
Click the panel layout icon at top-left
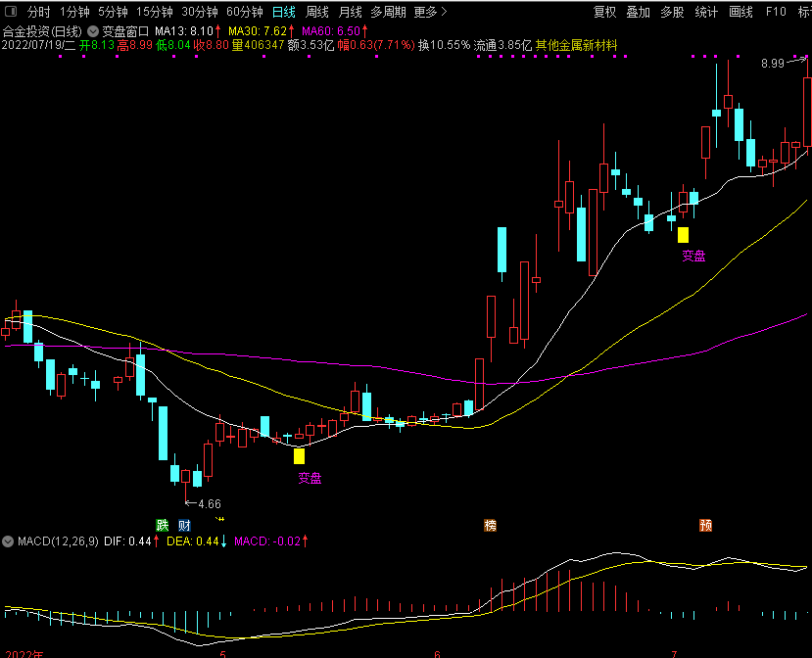coord(11,12)
